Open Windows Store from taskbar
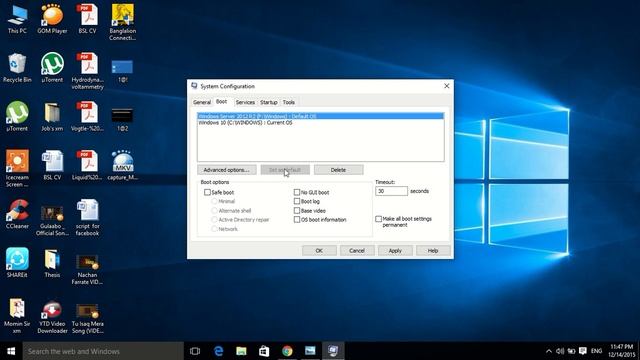 click(264, 351)
